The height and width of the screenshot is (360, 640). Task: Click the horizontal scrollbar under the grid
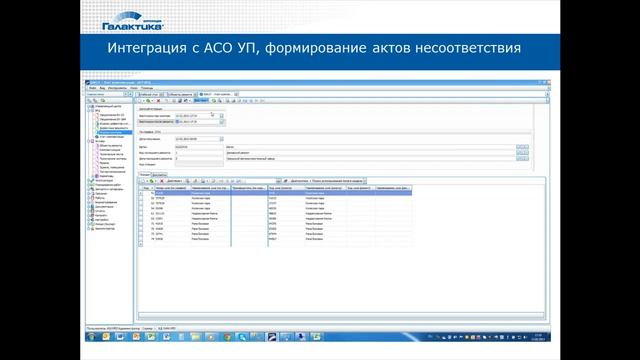pos(341,316)
